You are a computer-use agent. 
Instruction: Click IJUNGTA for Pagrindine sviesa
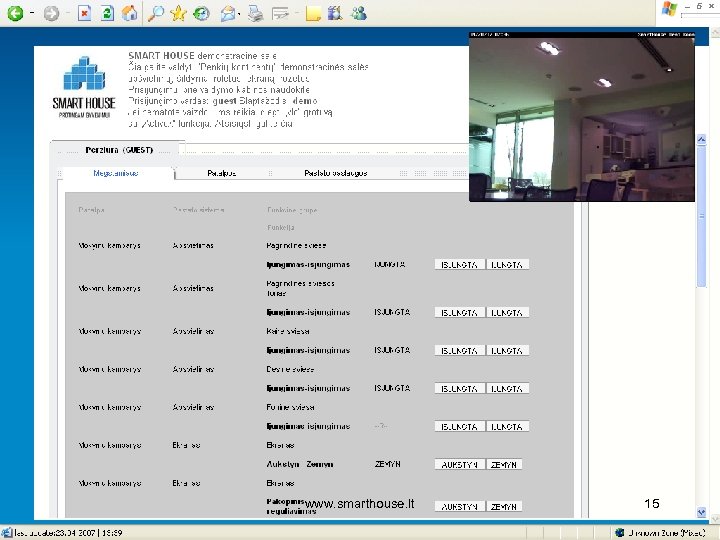507,265
